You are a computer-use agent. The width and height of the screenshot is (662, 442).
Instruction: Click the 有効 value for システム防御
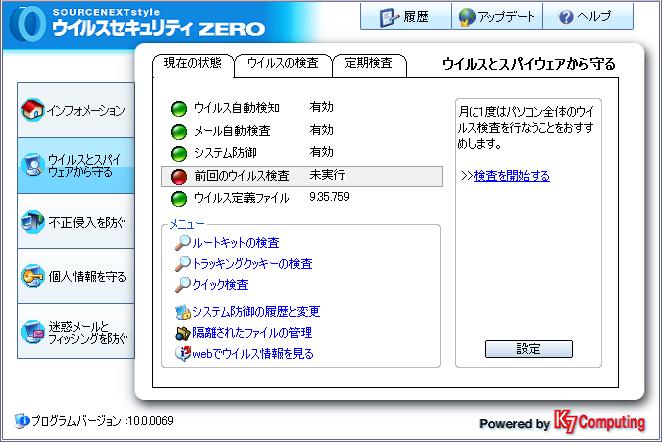pyautogui.click(x=321, y=152)
